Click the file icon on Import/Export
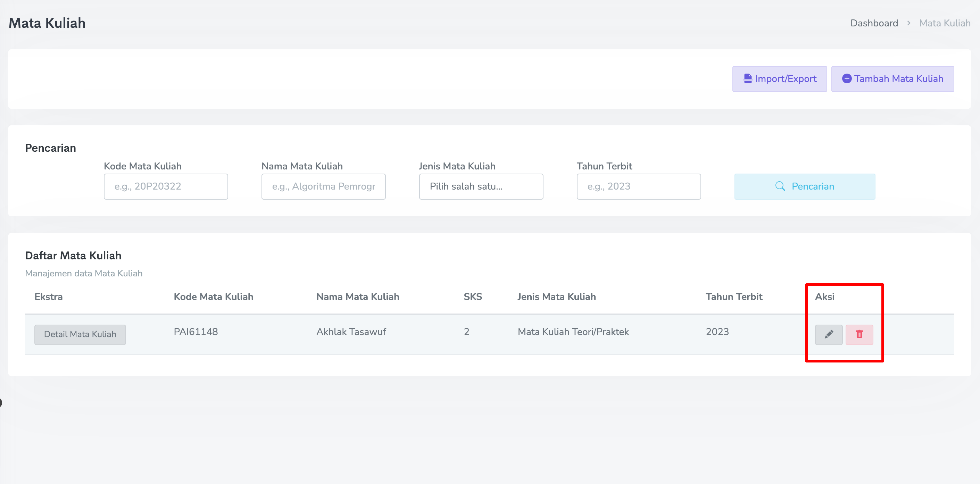This screenshot has width=980, height=484. tap(748, 79)
